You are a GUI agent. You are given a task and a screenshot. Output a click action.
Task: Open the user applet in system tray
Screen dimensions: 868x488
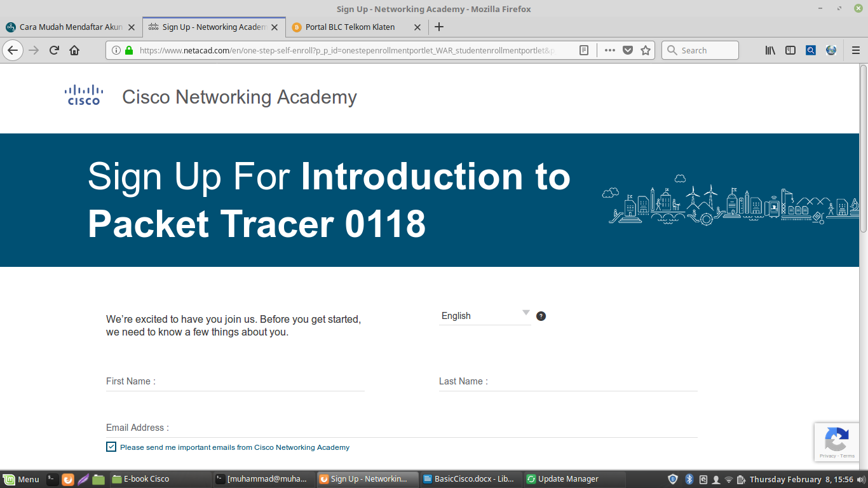point(716,479)
